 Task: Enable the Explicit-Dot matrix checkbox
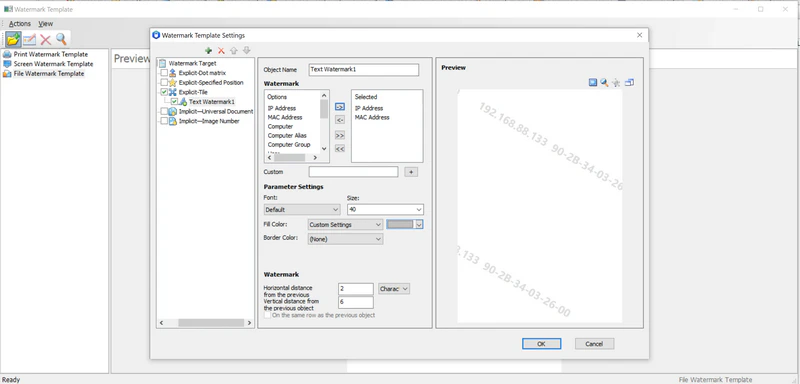[164, 73]
